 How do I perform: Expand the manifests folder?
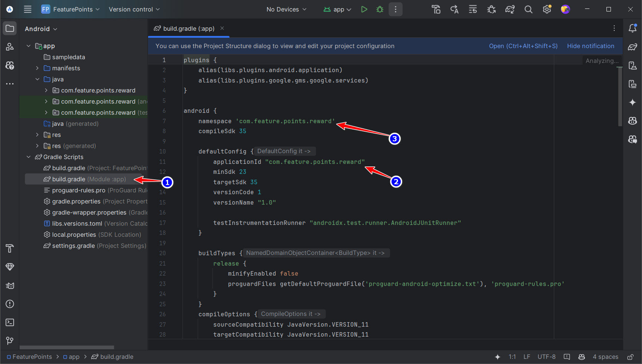pos(37,68)
